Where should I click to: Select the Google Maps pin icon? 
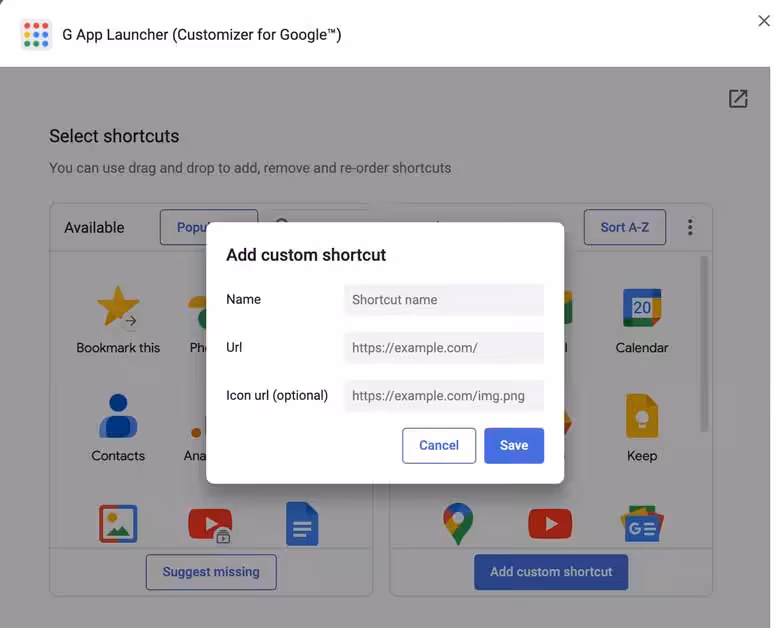click(x=458, y=524)
